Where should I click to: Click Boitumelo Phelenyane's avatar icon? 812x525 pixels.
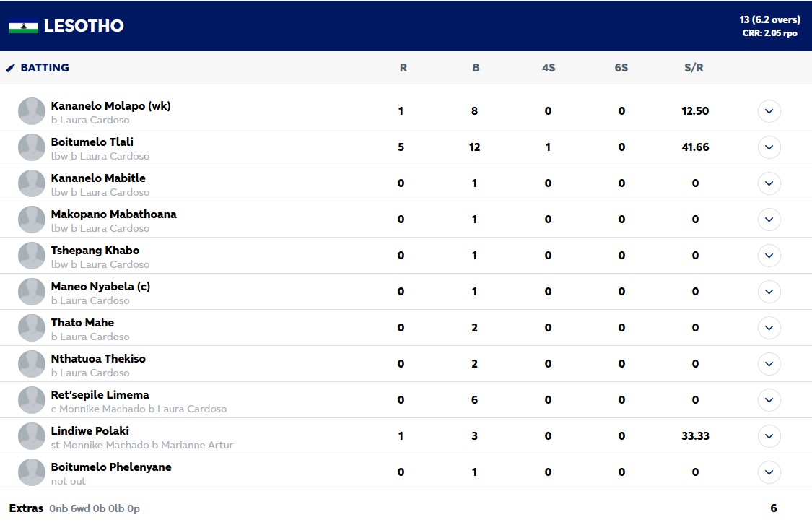(x=32, y=472)
